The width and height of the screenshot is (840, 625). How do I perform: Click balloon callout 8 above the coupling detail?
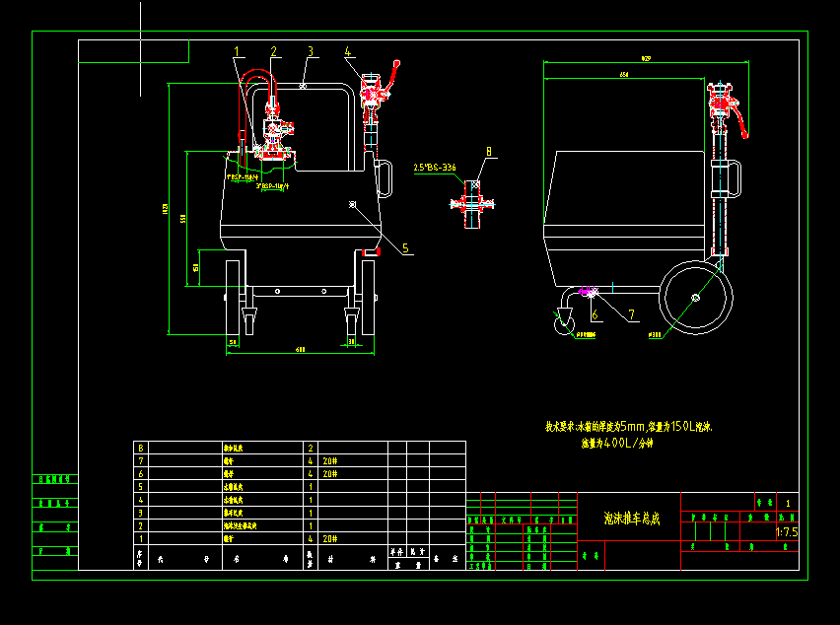pos(489,152)
